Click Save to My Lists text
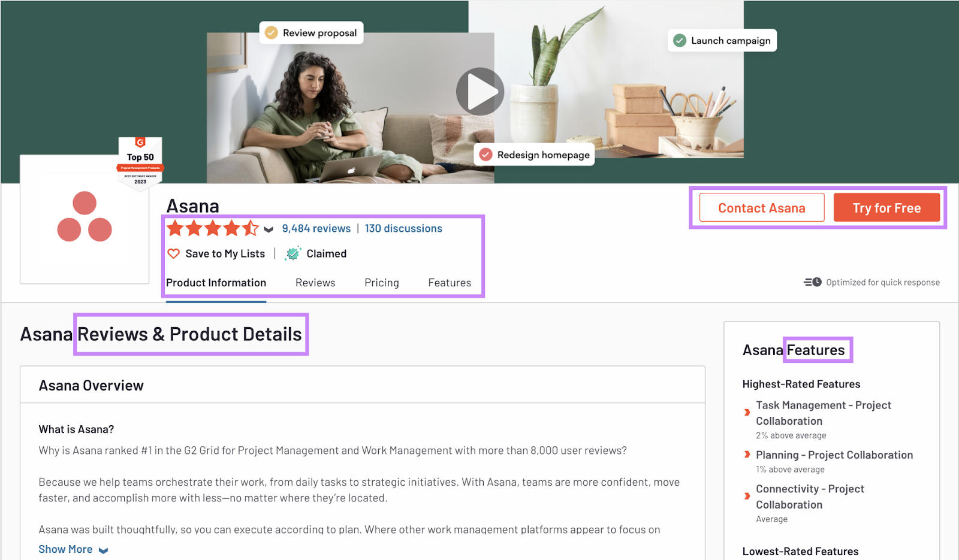Screen dimensions: 959x560 (x=225, y=254)
